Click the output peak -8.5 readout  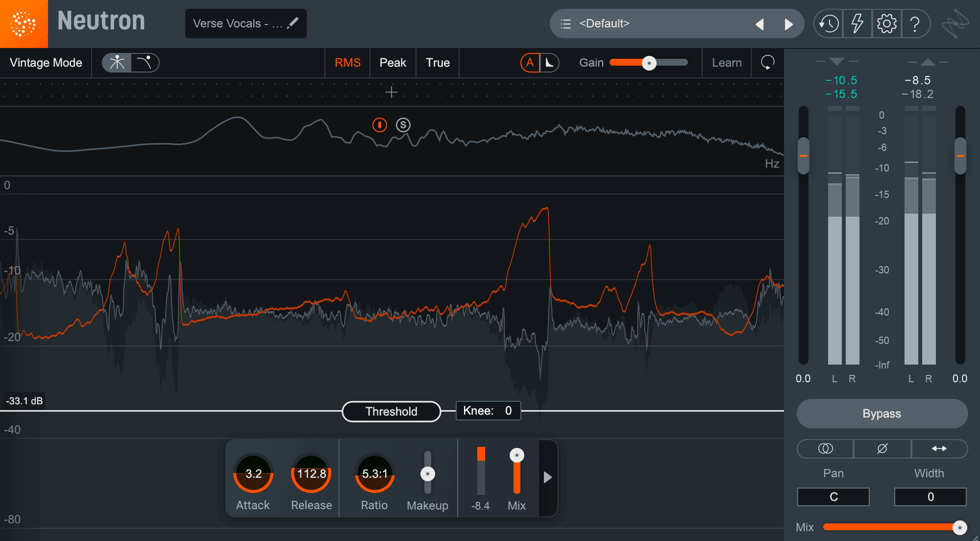click(x=917, y=80)
